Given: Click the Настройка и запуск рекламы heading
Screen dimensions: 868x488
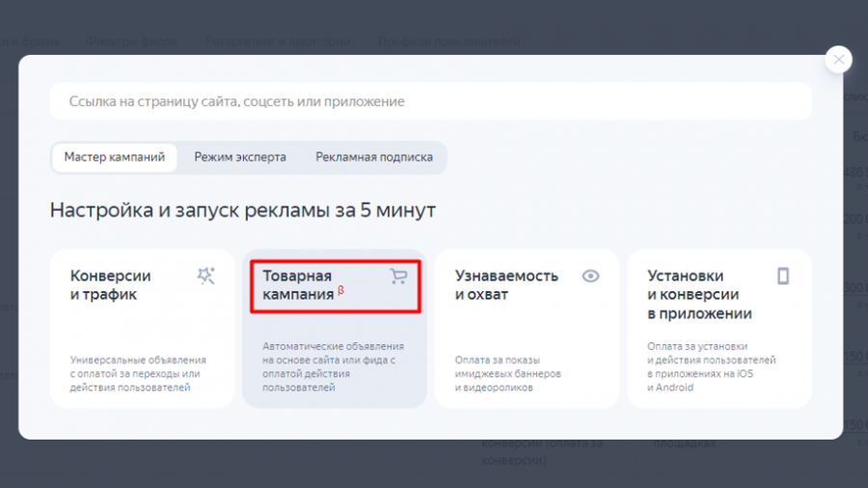Looking at the screenshot, I should [x=242, y=210].
